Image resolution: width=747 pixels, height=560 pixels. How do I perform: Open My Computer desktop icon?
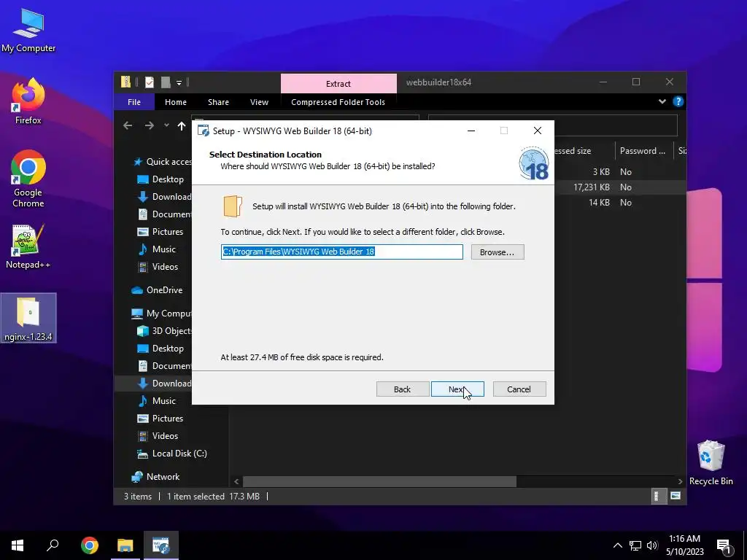[x=28, y=31]
